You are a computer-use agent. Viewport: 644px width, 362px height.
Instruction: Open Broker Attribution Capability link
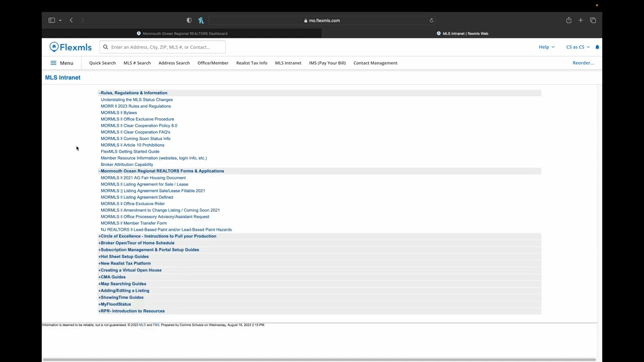127,164
